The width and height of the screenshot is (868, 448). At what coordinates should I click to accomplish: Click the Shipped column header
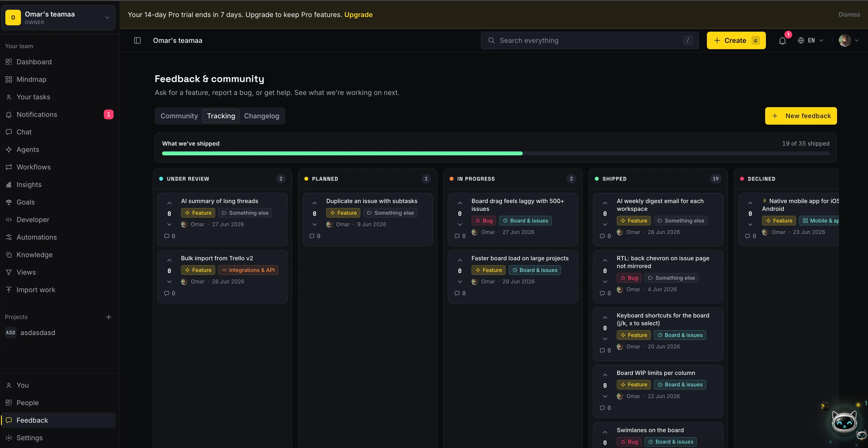click(x=658, y=179)
